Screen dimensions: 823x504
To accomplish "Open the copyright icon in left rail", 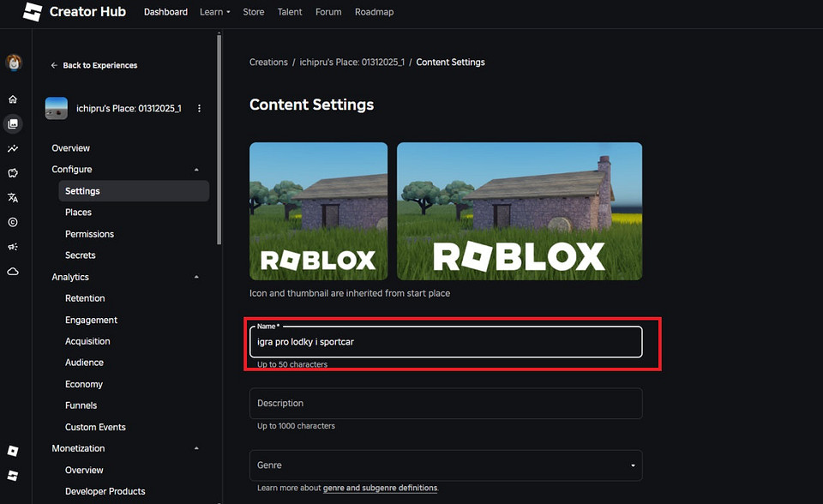I will click(13, 222).
